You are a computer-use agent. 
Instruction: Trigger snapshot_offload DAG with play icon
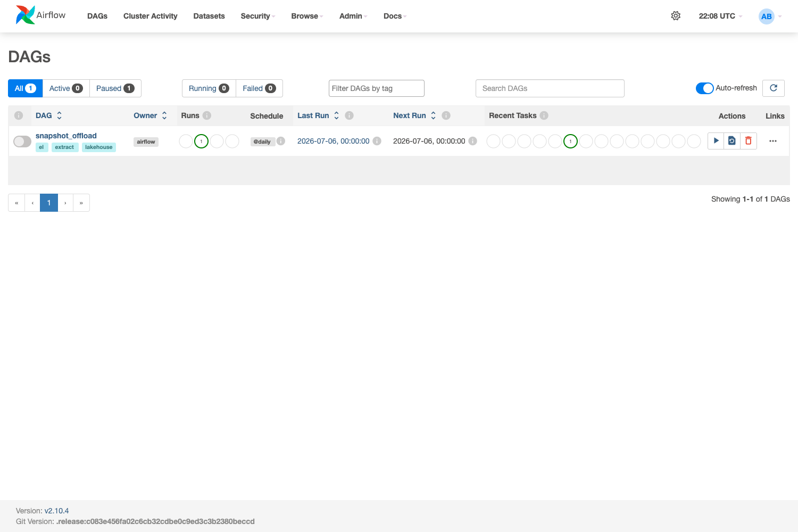coord(716,141)
